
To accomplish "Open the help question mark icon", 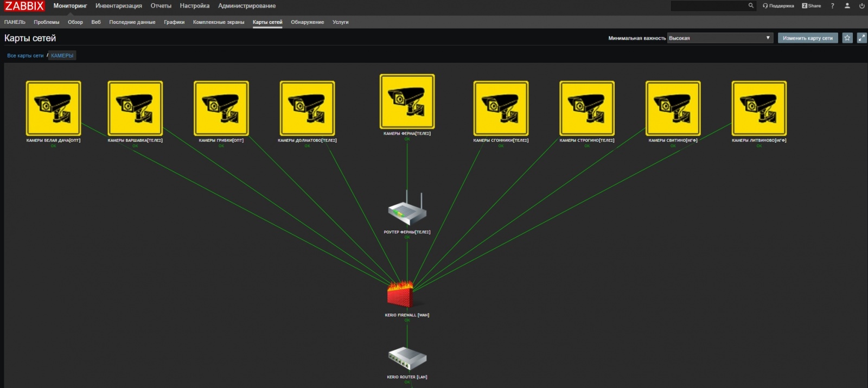I will point(832,6).
